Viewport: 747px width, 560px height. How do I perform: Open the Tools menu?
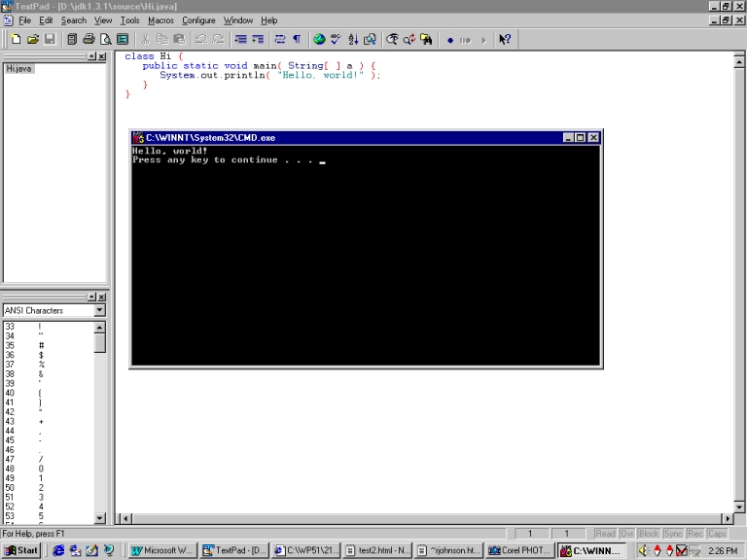tap(129, 20)
